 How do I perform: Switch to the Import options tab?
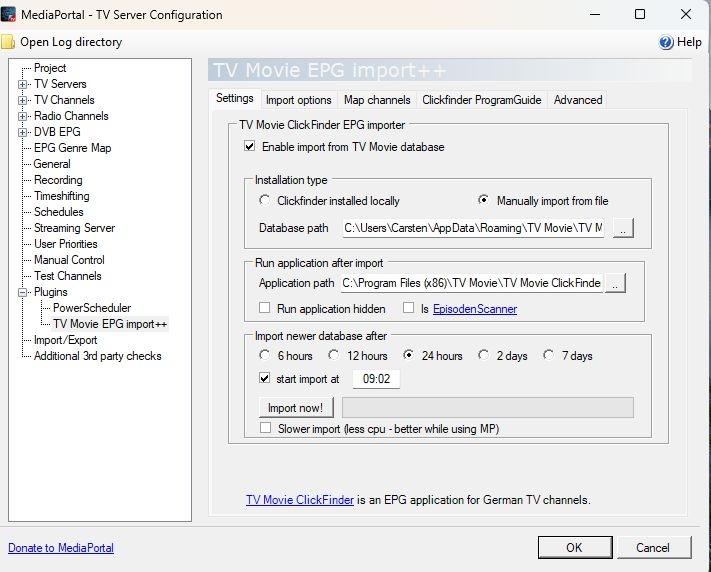tap(298, 100)
